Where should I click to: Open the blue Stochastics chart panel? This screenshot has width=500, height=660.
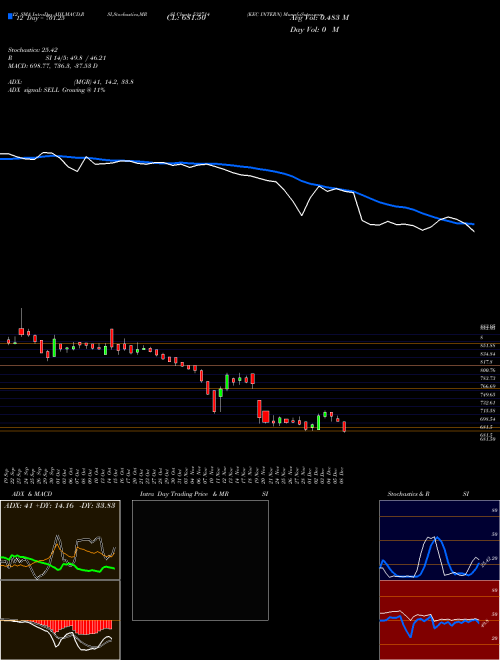coord(439,540)
